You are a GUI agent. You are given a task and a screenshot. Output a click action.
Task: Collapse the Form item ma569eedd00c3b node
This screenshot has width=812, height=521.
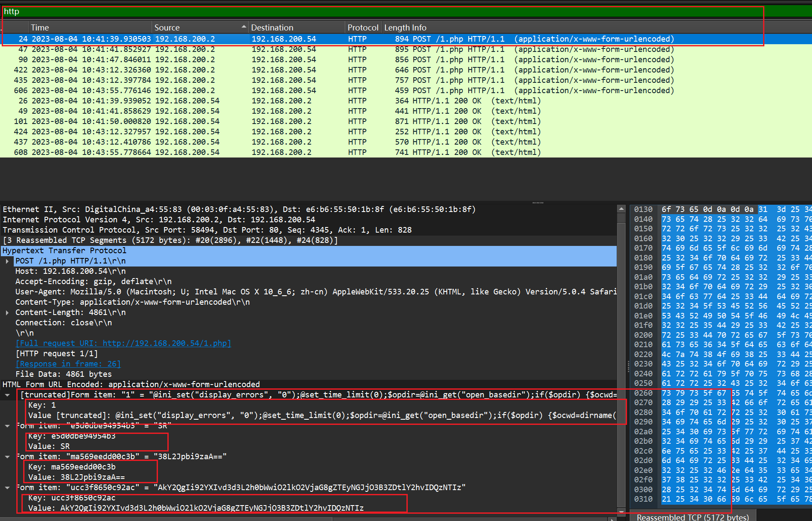[7, 457]
